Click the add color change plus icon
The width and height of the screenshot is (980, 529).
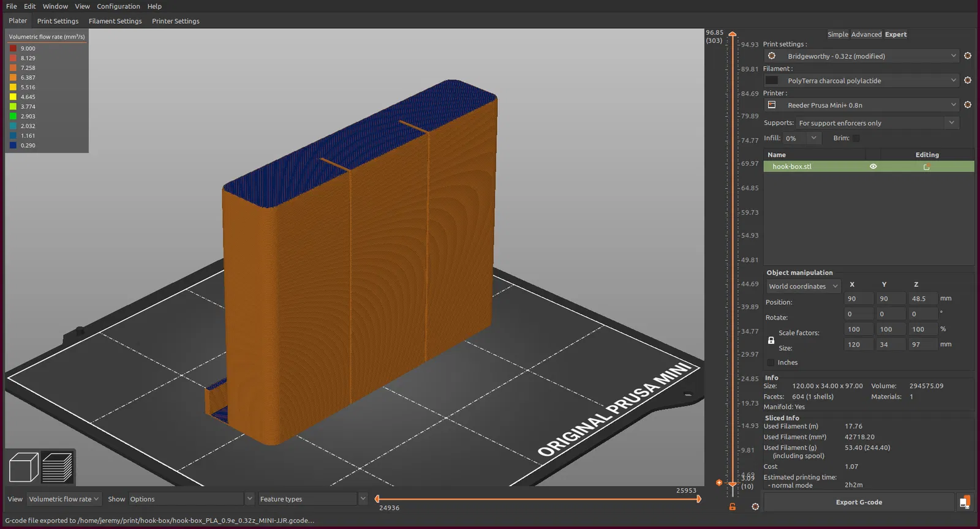[x=719, y=482]
